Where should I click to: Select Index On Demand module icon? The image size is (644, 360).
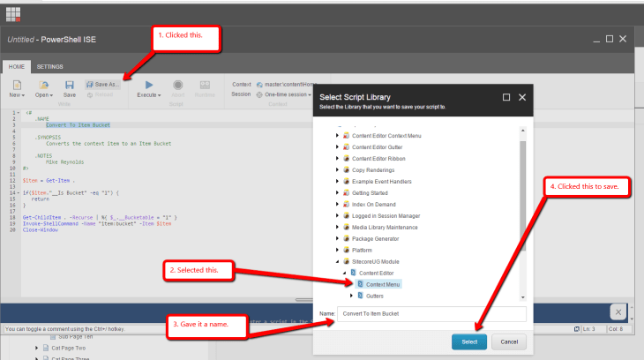coord(346,204)
